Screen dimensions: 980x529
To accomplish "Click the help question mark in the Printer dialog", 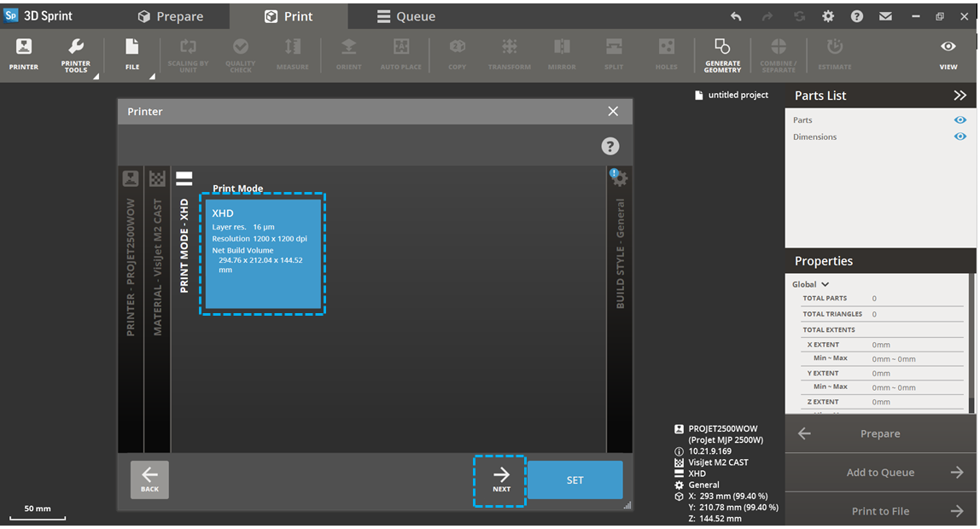I will [x=610, y=146].
